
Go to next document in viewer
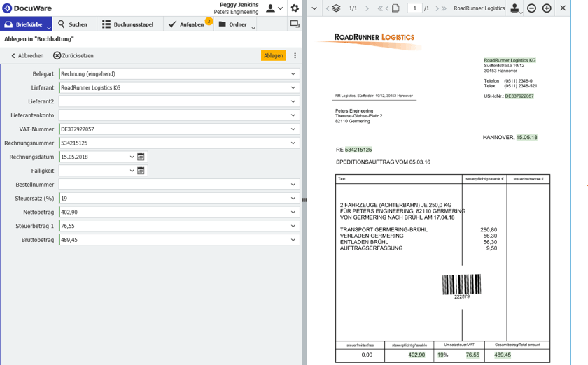(367, 8)
